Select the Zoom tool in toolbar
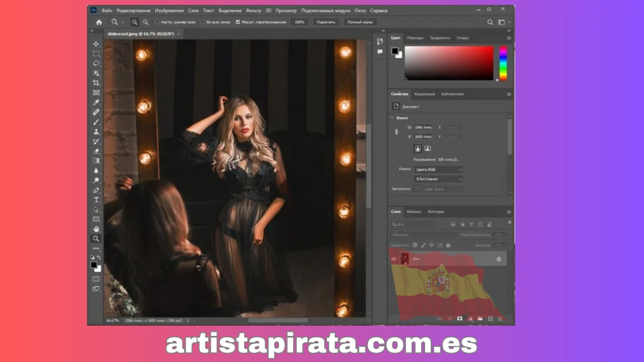Viewport: 644px width, 362px height. click(x=96, y=239)
